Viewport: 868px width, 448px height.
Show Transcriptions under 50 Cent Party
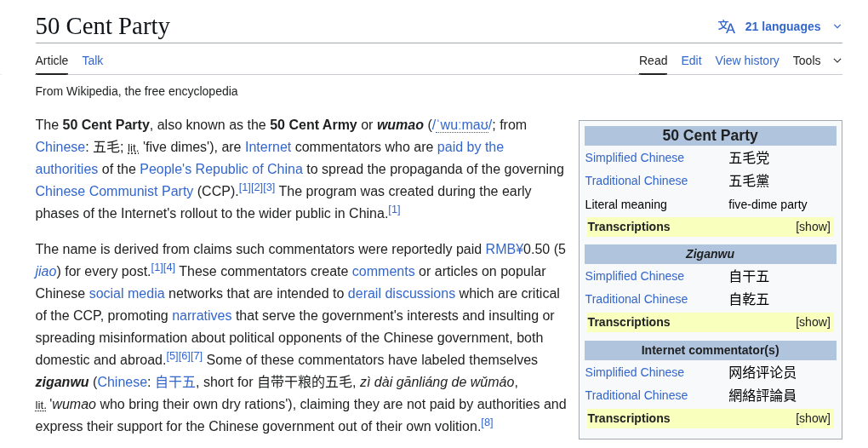[813, 227]
